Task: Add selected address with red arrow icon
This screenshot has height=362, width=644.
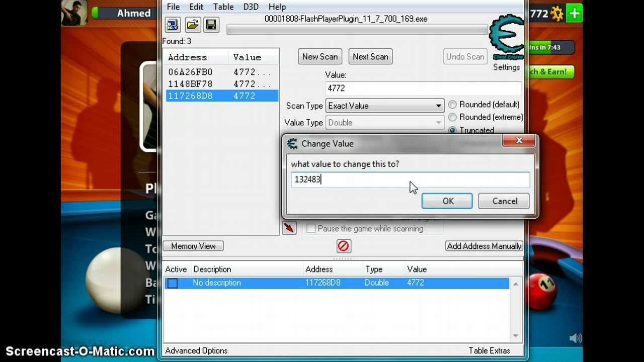Action: coord(289,228)
